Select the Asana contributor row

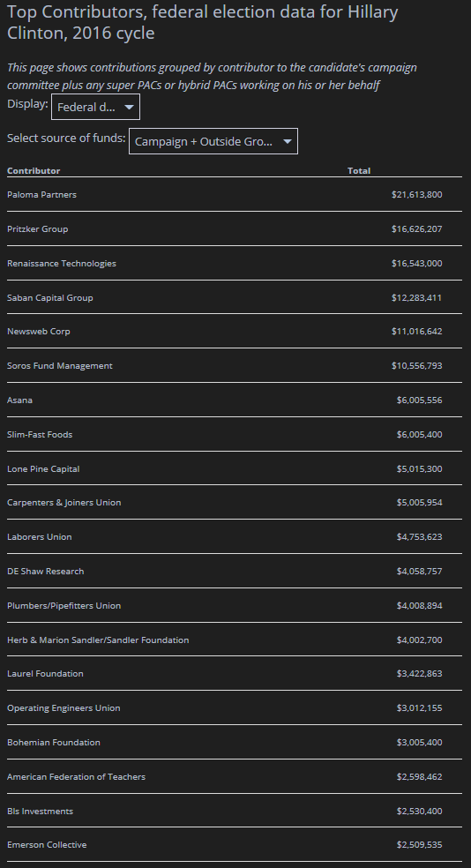point(235,400)
